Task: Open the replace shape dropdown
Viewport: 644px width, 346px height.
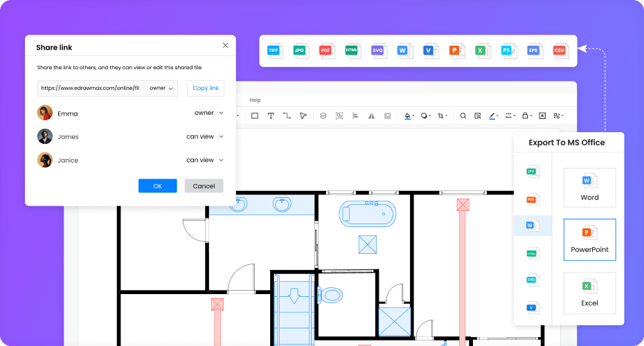Action: 558,116
